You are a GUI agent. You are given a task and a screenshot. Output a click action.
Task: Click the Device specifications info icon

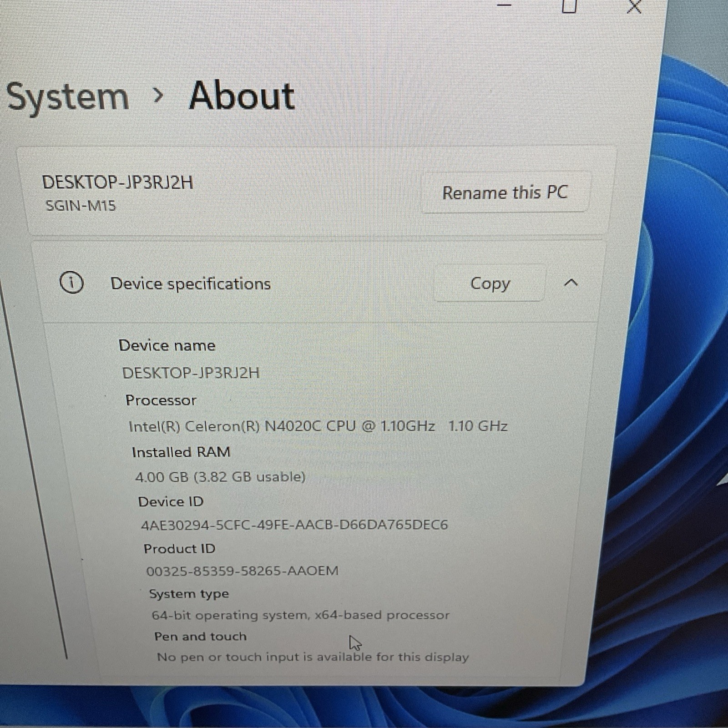point(71,283)
